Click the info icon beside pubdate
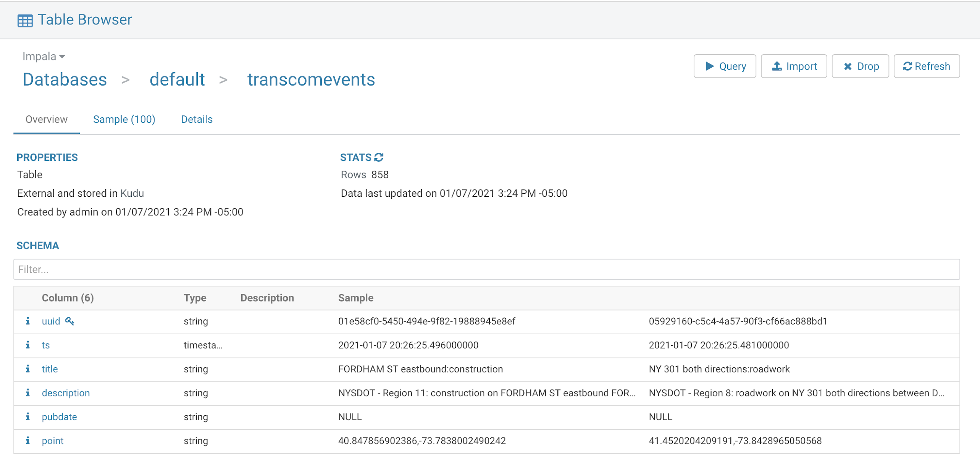The image size is (980, 468). (x=27, y=416)
